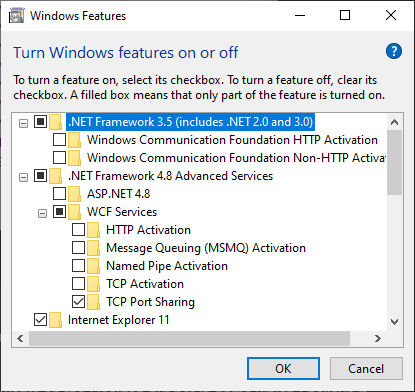Click folder icon beside TCP Port Sharing

94,302
